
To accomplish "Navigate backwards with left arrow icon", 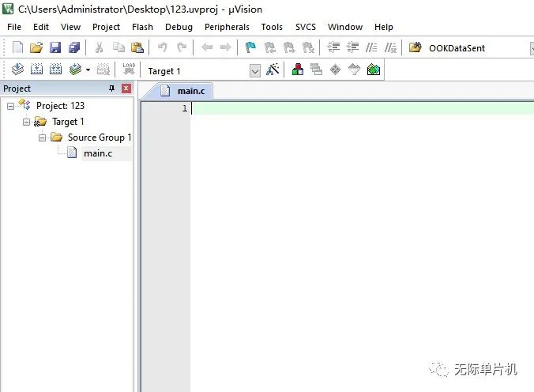I will [207, 47].
